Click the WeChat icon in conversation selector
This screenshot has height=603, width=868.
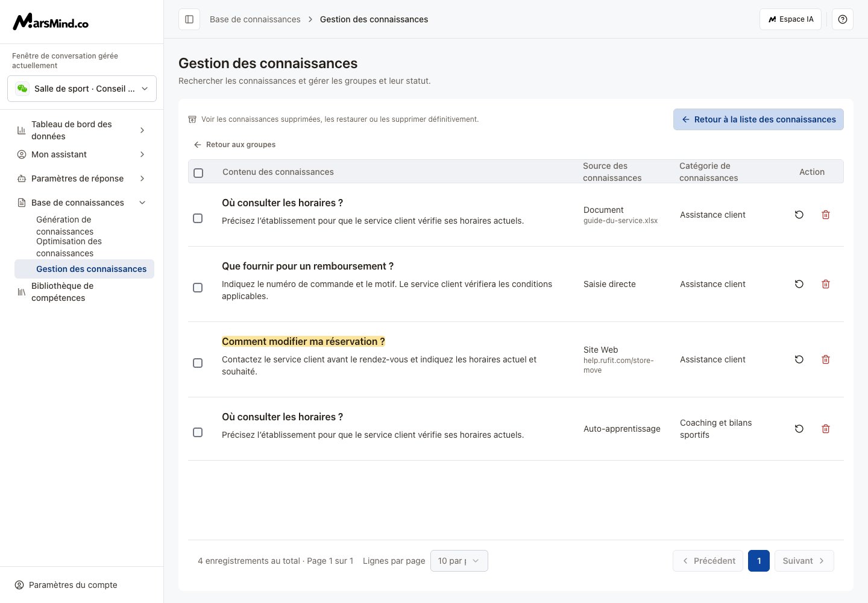(22, 89)
